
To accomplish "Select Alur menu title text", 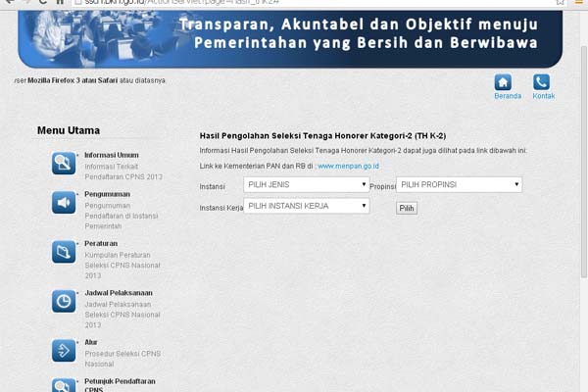I will (x=91, y=342).
